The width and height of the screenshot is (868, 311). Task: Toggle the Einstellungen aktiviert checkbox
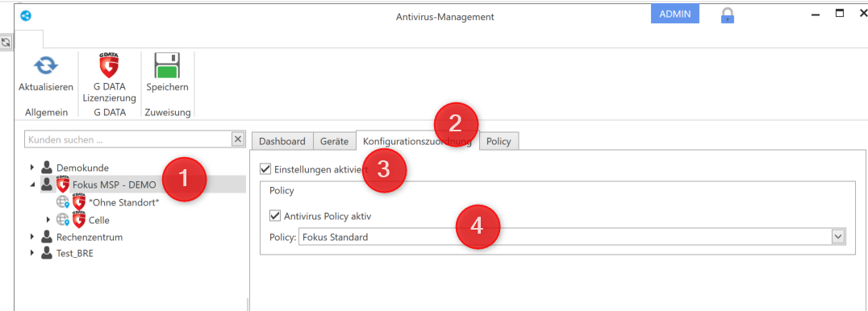(x=265, y=168)
